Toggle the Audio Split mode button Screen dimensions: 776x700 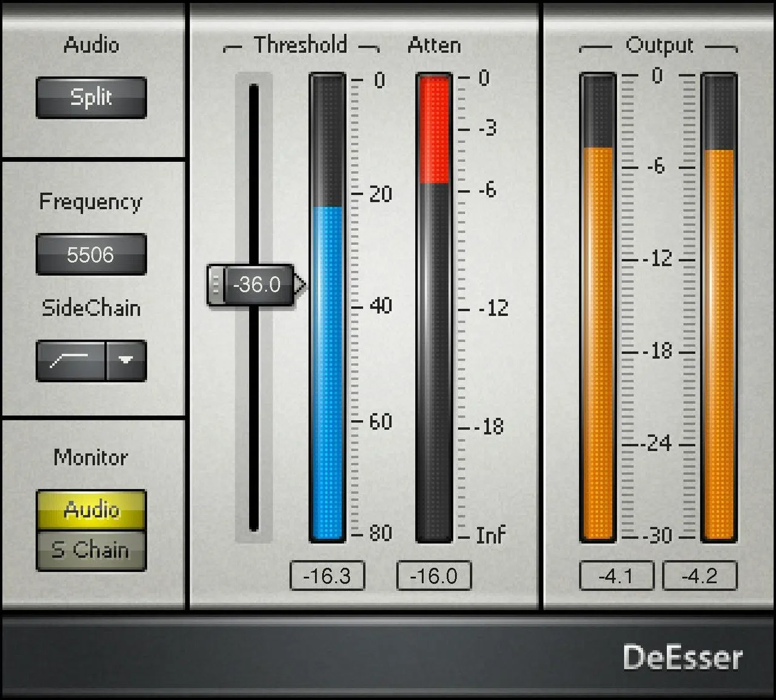91,98
